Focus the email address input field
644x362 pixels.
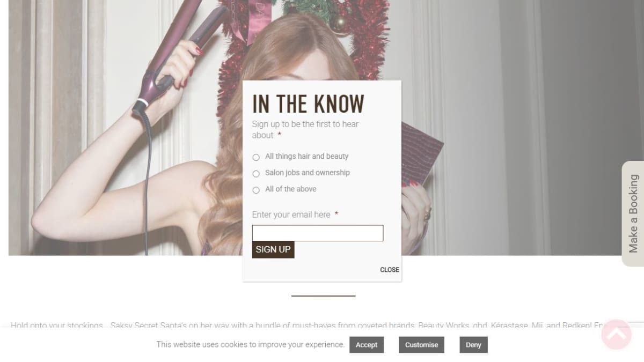[318, 233]
